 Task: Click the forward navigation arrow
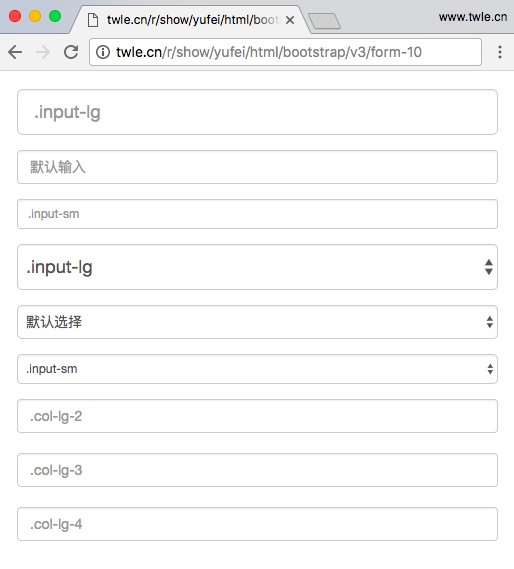(x=43, y=52)
